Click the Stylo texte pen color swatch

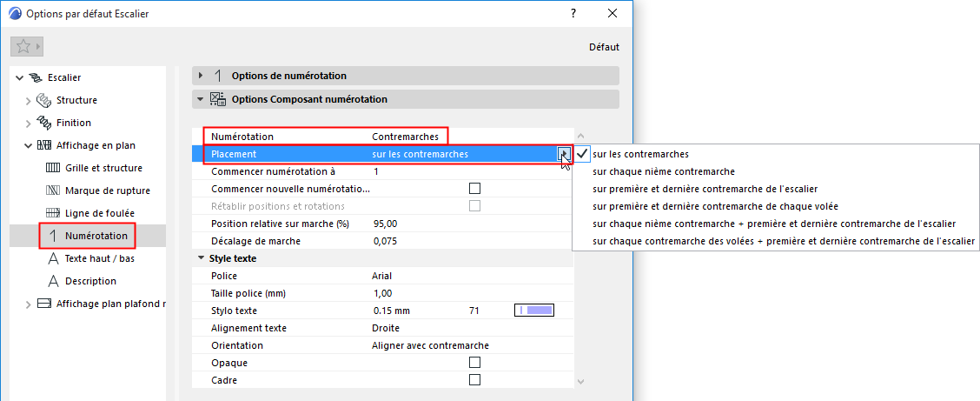click(534, 311)
